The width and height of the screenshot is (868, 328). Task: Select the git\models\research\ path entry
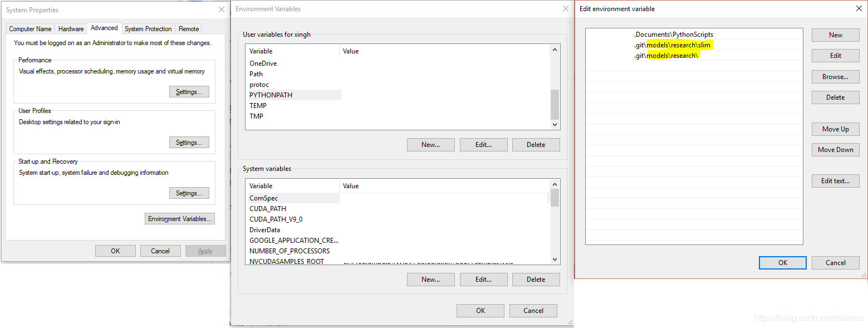click(x=694, y=56)
